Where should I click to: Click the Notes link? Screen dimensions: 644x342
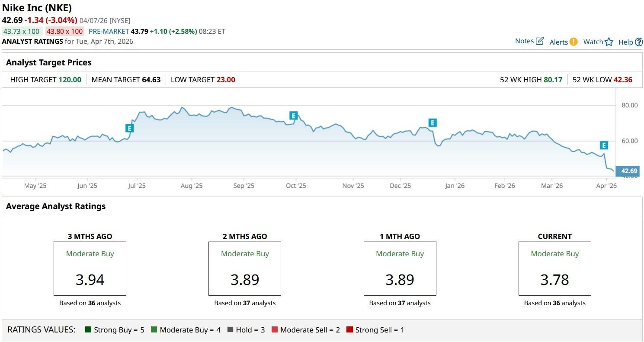[x=524, y=41]
